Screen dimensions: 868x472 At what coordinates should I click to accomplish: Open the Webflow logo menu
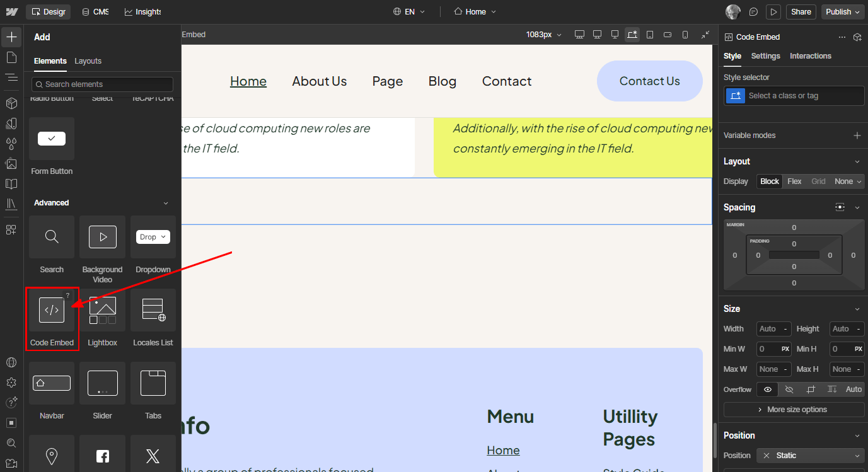[x=11, y=11]
